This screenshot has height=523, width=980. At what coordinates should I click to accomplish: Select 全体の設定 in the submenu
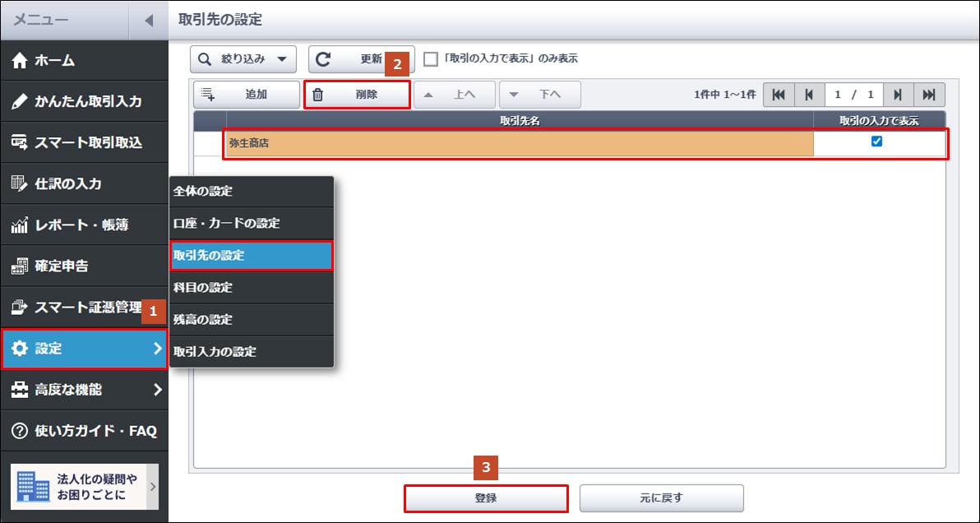click(252, 192)
